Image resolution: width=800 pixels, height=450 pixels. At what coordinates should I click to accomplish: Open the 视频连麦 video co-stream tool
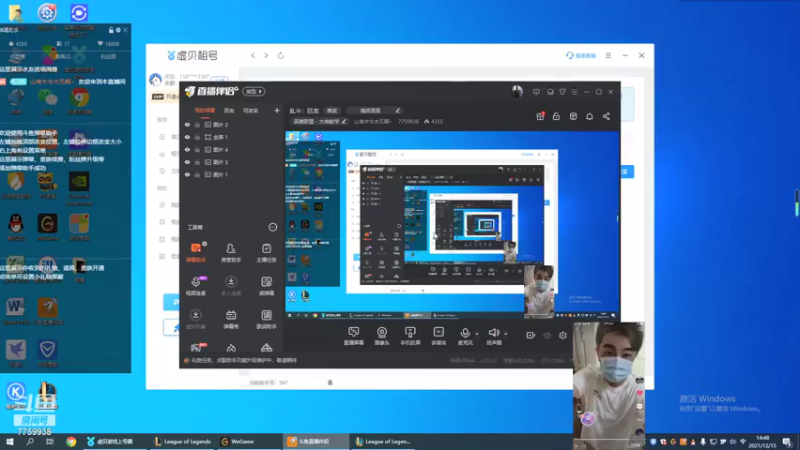tap(196, 286)
